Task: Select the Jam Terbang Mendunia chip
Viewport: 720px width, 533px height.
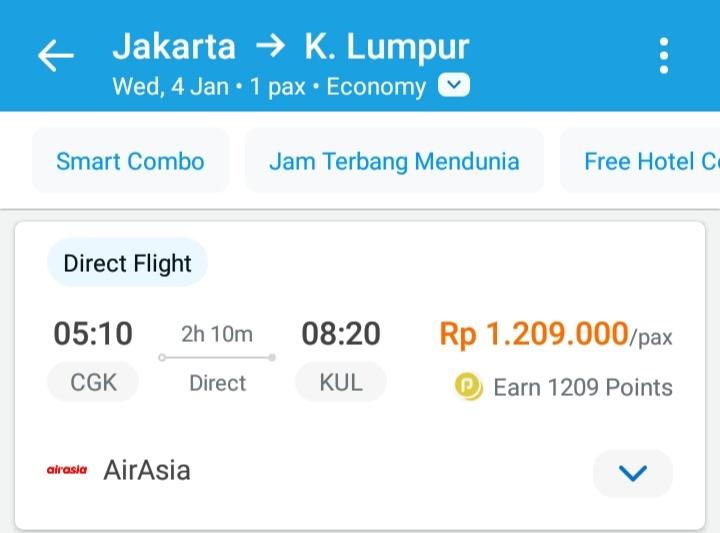Action: tap(394, 161)
